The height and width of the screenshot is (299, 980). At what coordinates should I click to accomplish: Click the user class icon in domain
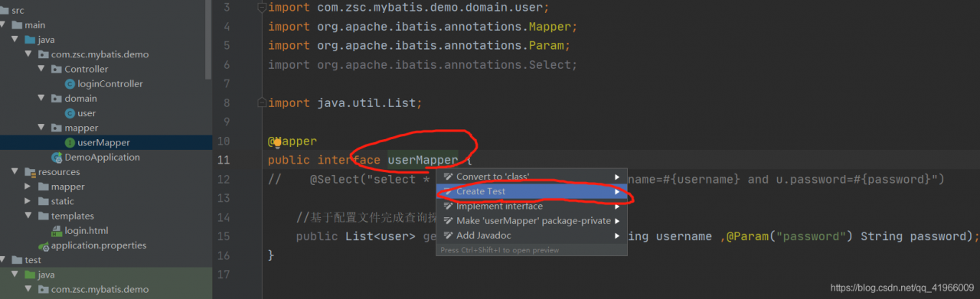pyautogui.click(x=70, y=113)
